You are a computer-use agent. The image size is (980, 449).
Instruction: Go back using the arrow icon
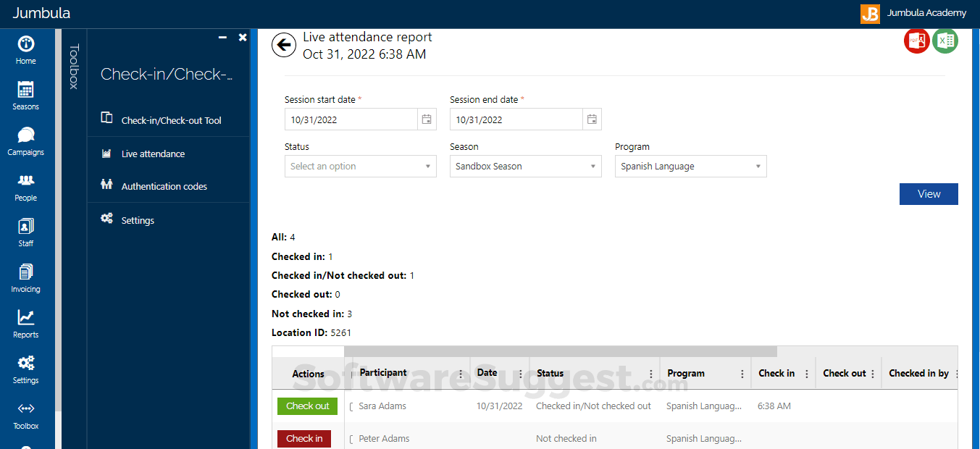point(284,45)
